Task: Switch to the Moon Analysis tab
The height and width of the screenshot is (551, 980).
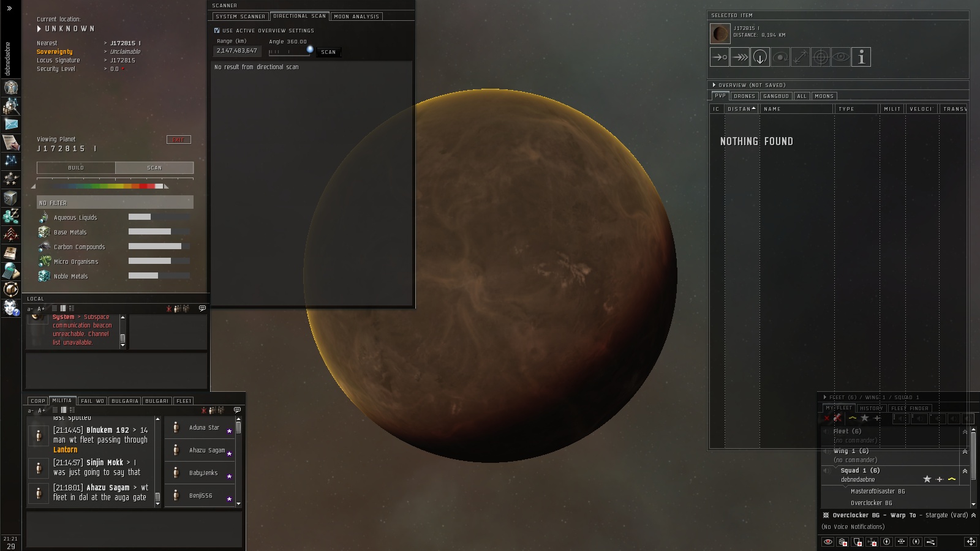Action: tap(357, 17)
